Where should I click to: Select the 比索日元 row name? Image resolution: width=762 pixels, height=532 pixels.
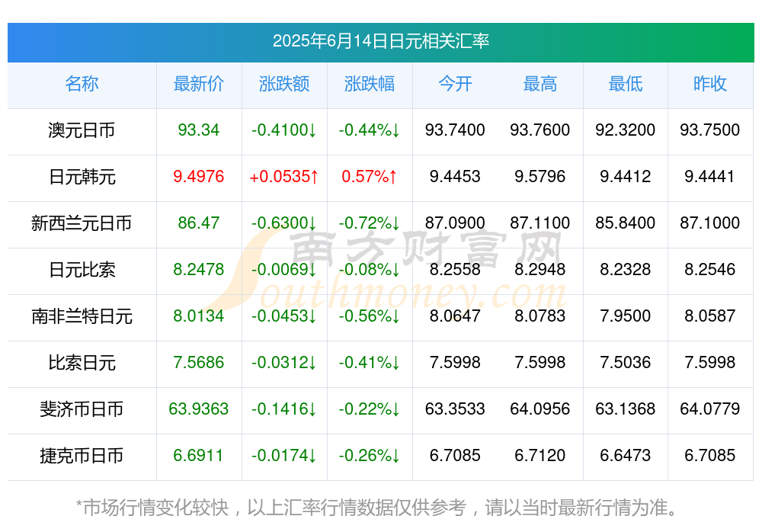(82, 363)
